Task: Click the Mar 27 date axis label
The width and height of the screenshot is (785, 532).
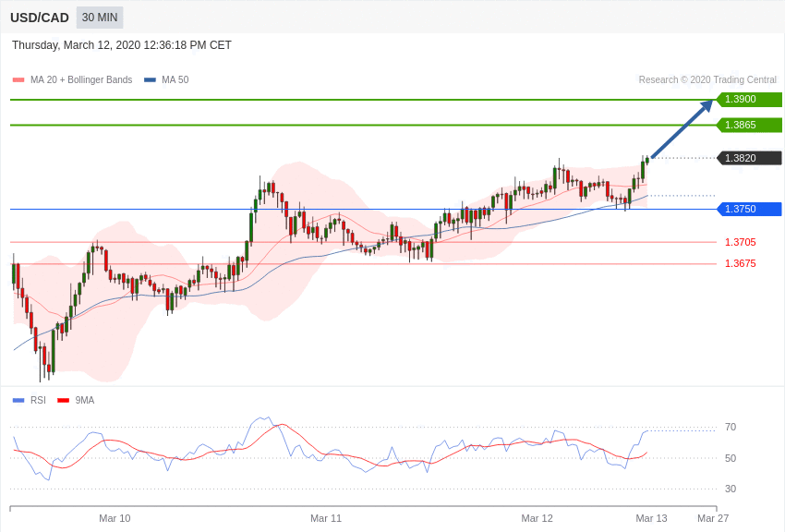Action: tap(713, 518)
